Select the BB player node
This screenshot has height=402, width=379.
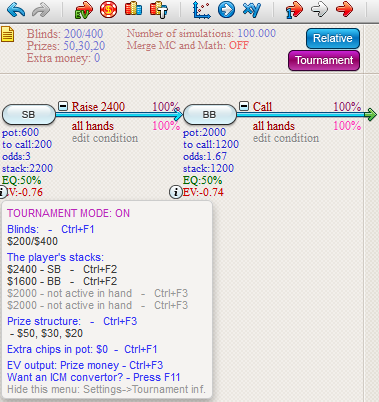(210, 115)
